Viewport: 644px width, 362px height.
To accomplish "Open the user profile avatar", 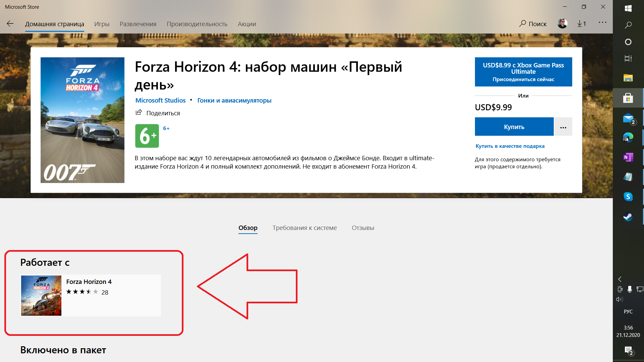I will (x=562, y=23).
